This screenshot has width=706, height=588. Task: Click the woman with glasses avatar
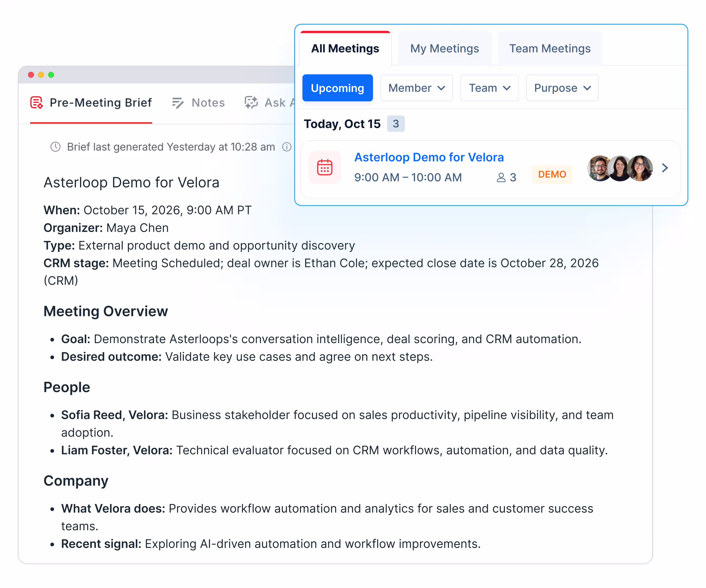640,168
